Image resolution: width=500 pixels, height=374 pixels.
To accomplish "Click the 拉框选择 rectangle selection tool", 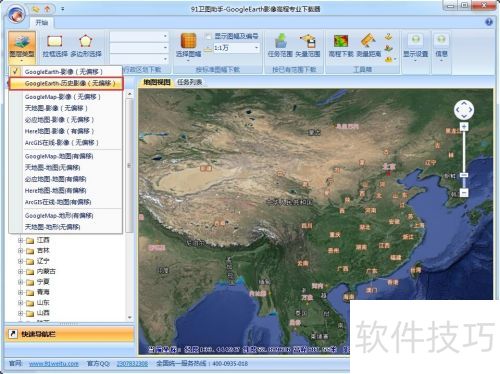I will click(x=55, y=46).
